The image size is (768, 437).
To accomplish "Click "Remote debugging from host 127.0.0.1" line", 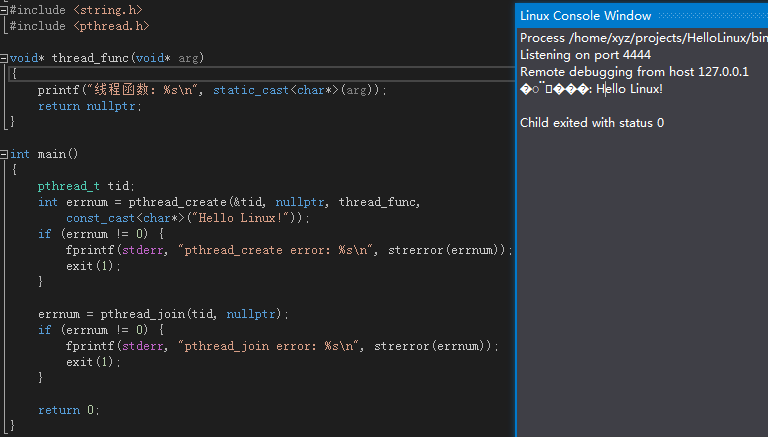I will (x=634, y=72).
